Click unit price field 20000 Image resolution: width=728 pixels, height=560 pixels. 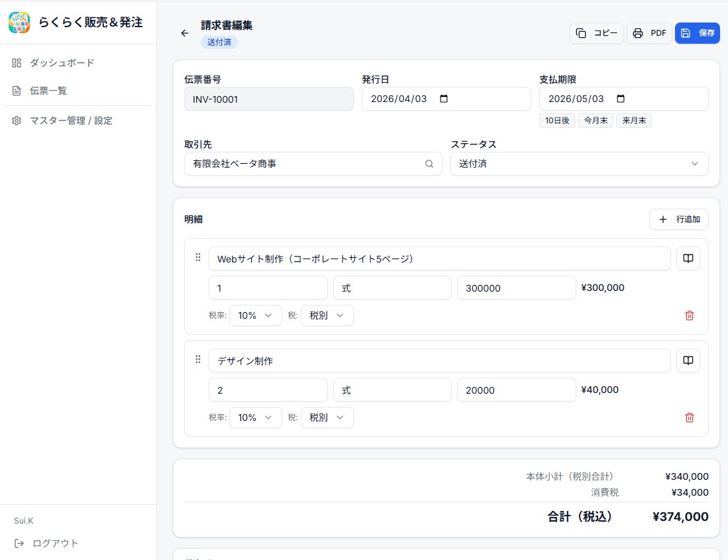(516, 390)
